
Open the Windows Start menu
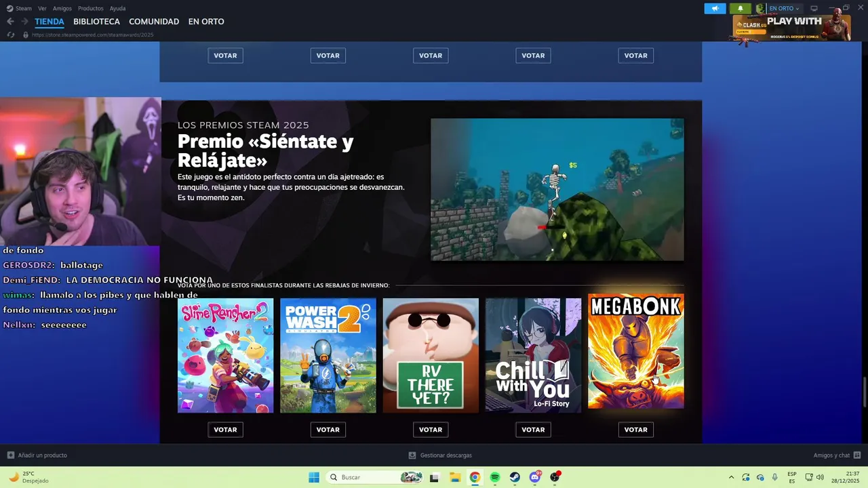(x=313, y=477)
